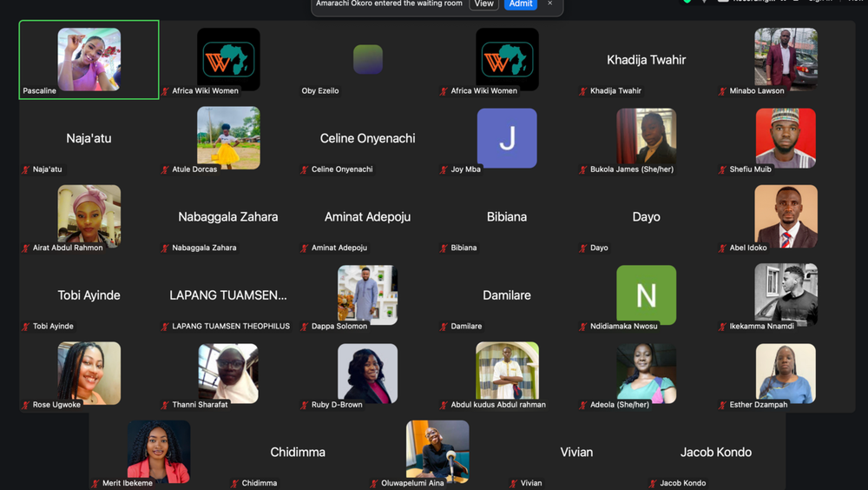The image size is (868, 490).
Task: Open the View button in the waiting room notice
Action: [x=483, y=3]
